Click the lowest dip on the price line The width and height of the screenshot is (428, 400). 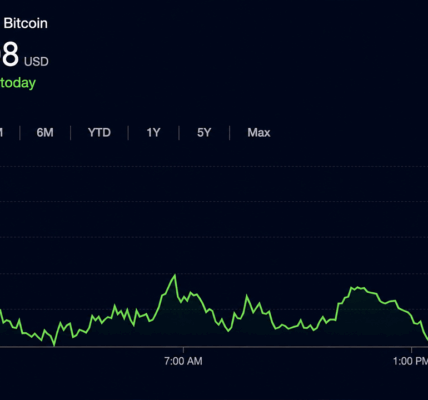pyautogui.click(x=54, y=344)
